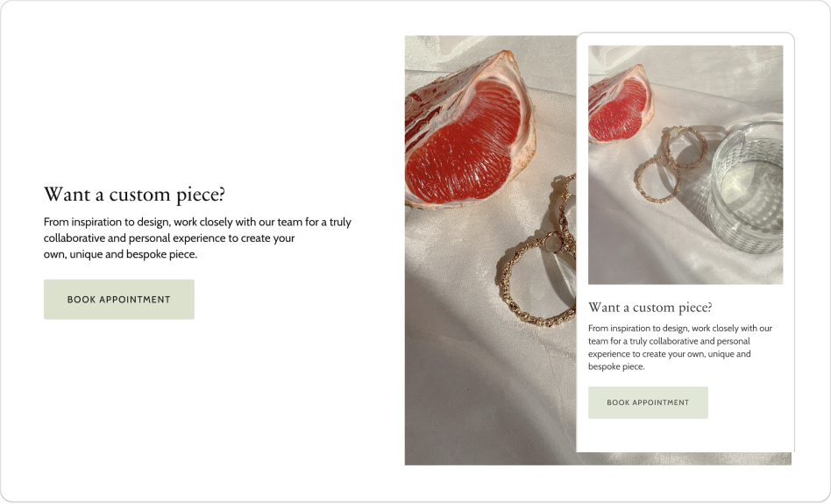The image size is (831, 504).
Task: Click the background photo strip beneath the mobile card
Action: point(684,458)
